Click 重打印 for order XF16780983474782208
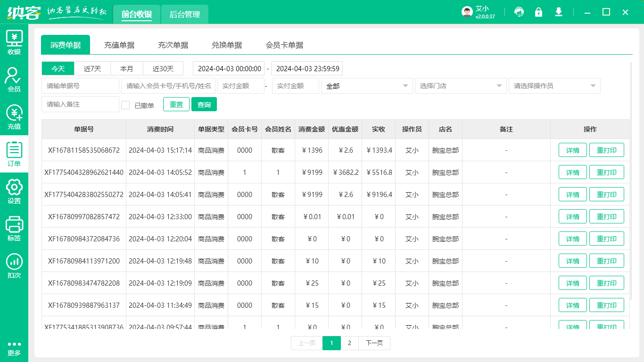644x362 pixels. (607, 283)
